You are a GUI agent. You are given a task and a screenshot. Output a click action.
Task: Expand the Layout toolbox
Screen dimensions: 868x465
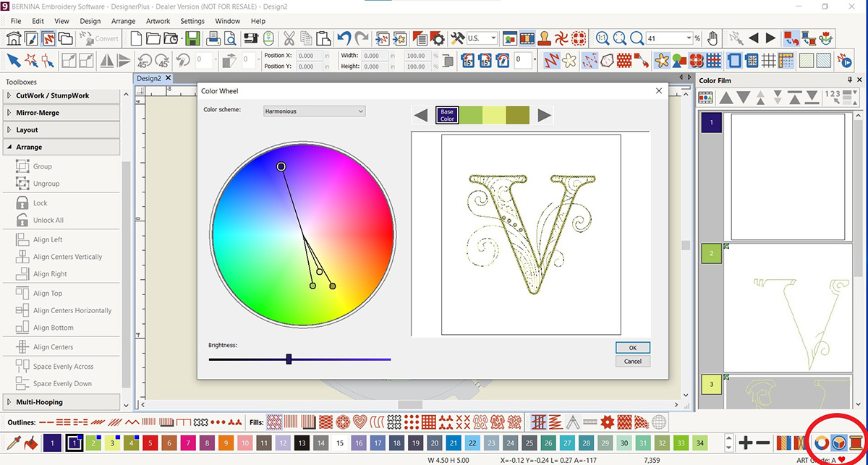pos(61,130)
